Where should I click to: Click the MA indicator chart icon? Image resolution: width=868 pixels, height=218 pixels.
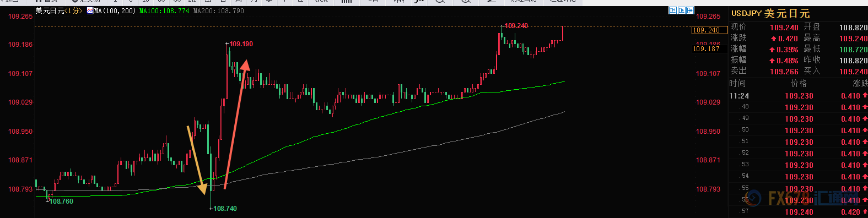(90, 10)
